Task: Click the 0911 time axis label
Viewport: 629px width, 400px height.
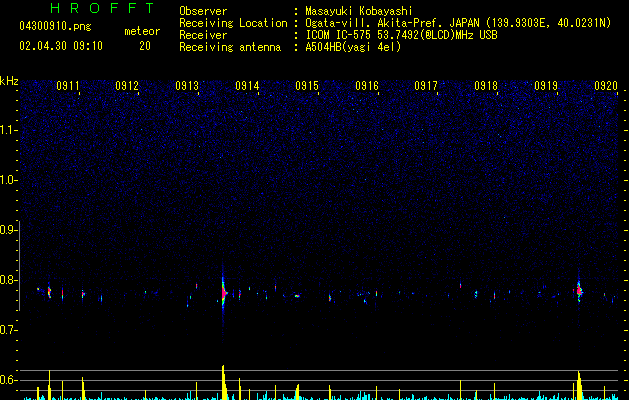Action: coord(67,86)
